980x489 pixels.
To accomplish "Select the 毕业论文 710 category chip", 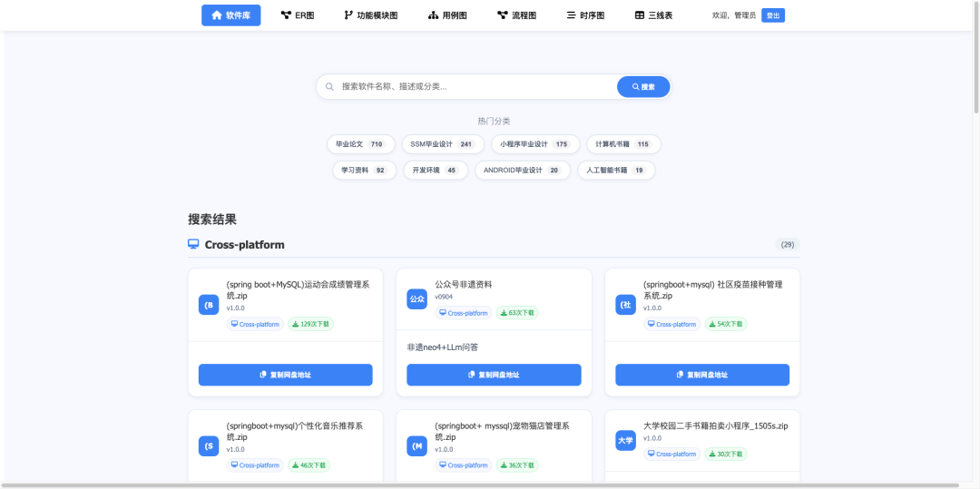I will (360, 144).
